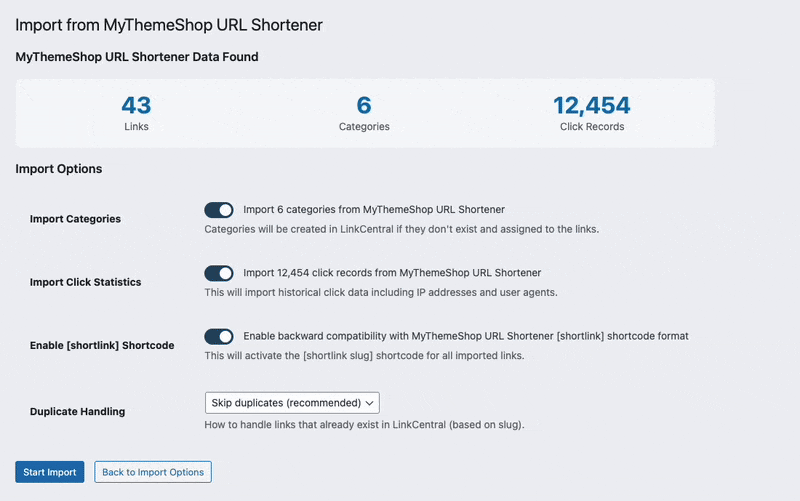Image resolution: width=800 pixels, height=501 pixels.
Task: Click the Duplicate Handling row label
Action: (77, 411)
